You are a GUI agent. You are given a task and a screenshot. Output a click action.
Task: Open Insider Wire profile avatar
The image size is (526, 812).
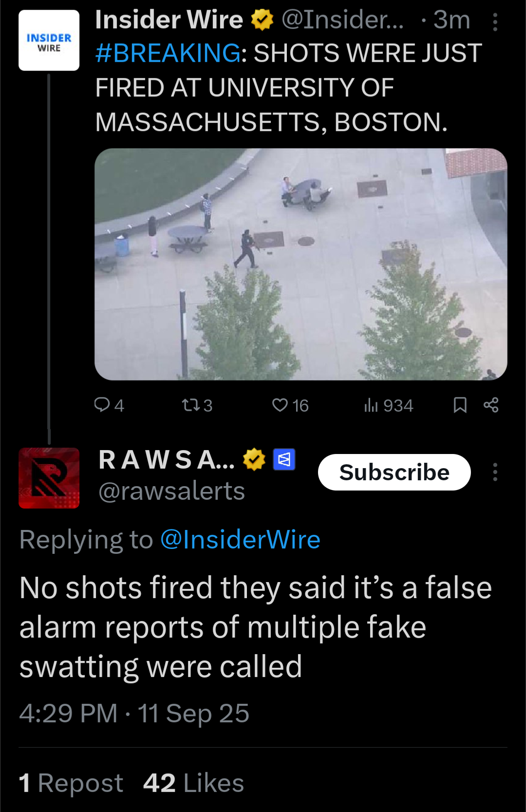pyautogui.click(x=49, y=40)
